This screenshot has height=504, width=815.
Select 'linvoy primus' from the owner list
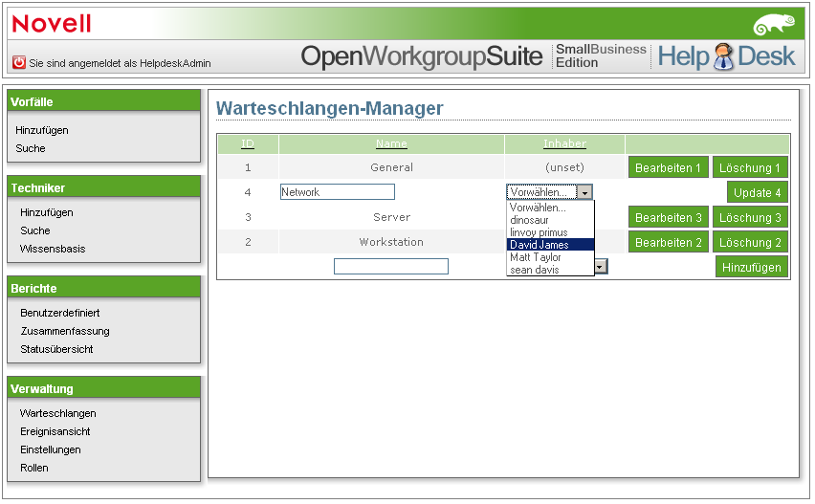click(550, 232)
